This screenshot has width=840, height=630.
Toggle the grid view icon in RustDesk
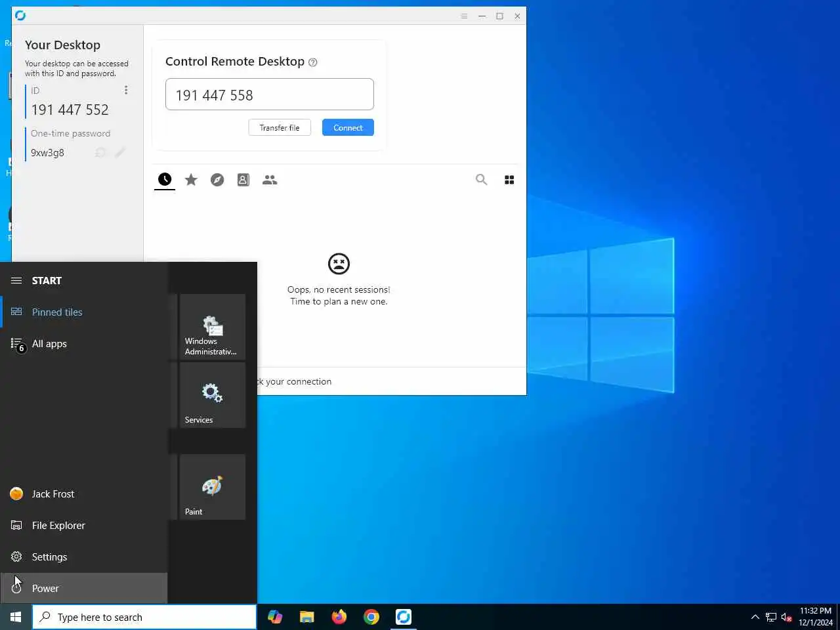tap(509, 180)
